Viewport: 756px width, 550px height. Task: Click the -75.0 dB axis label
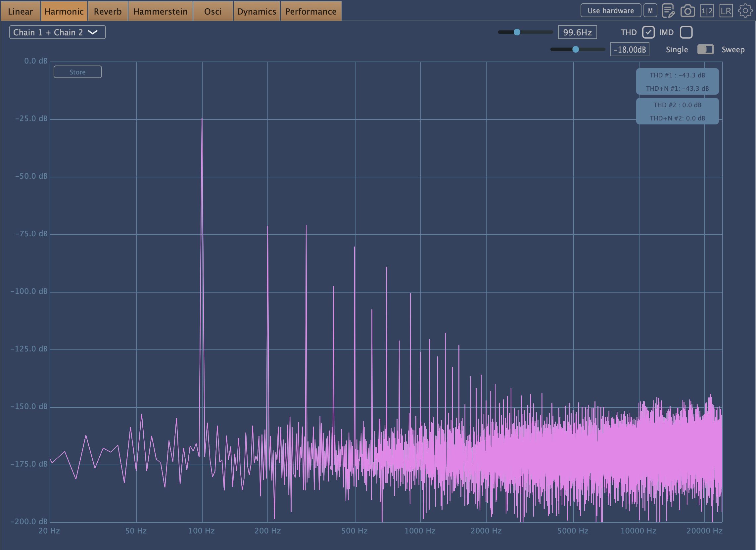(31, 234)
